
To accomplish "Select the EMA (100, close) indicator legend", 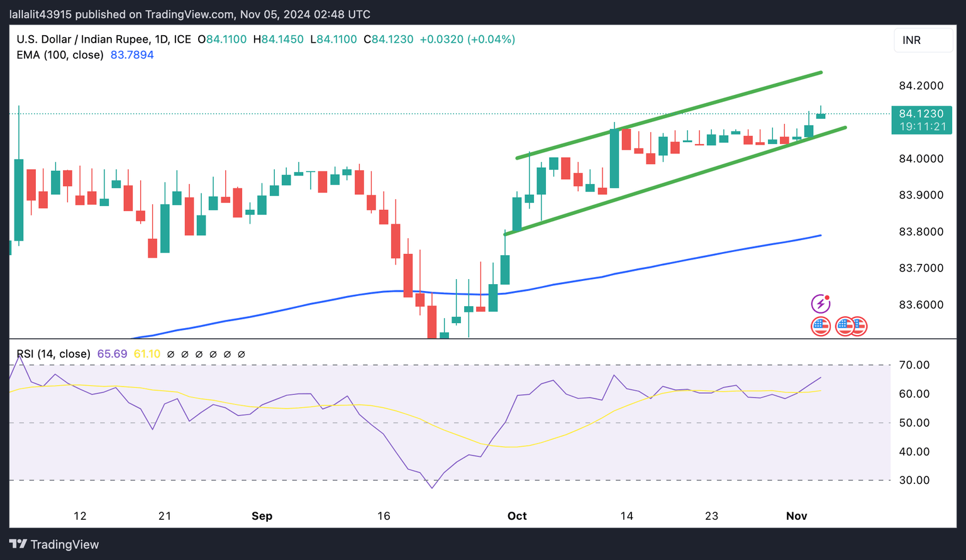I will tap(60, 55).
